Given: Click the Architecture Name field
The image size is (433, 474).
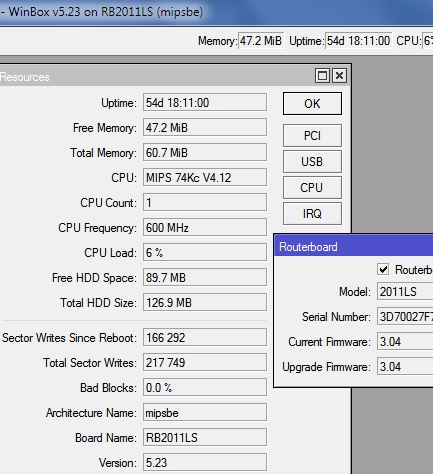Looking at the screenshot, I should [205, 412].
